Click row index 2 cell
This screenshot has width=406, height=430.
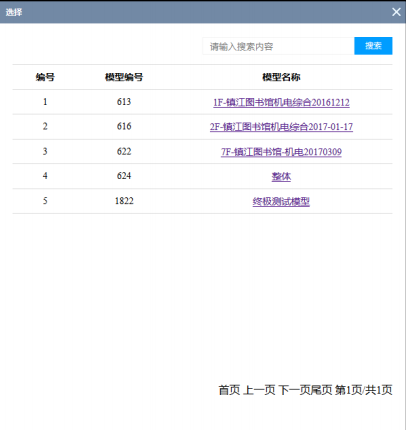point(45,126)
